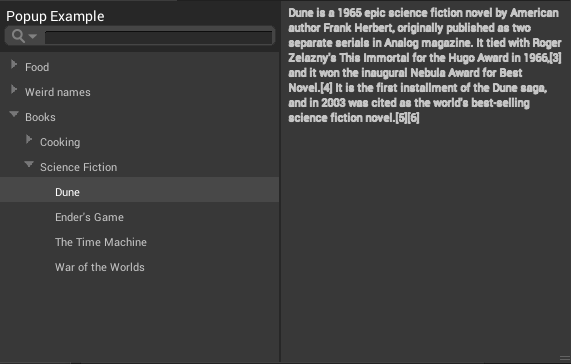Select the Weird names entry

pos(58,92)
